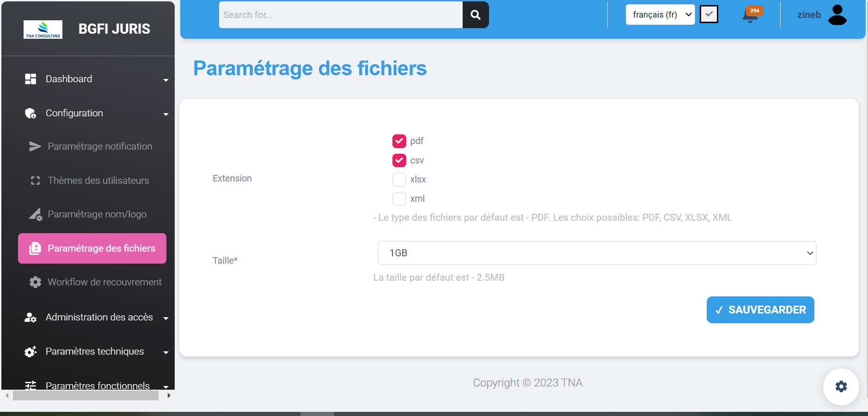This screenshot has width=868, height=416.
Task: Click the paper plane notification settings icon
Action: point(35,146)
